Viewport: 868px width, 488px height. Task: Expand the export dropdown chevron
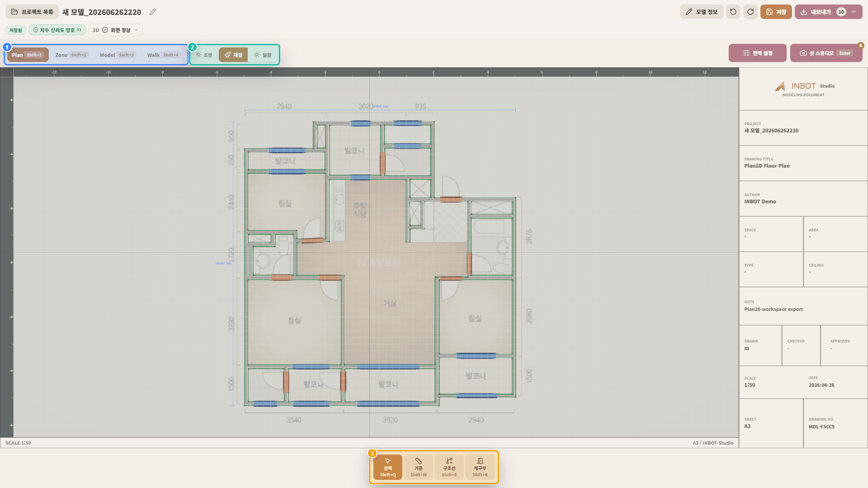click(x=854, y=12)
